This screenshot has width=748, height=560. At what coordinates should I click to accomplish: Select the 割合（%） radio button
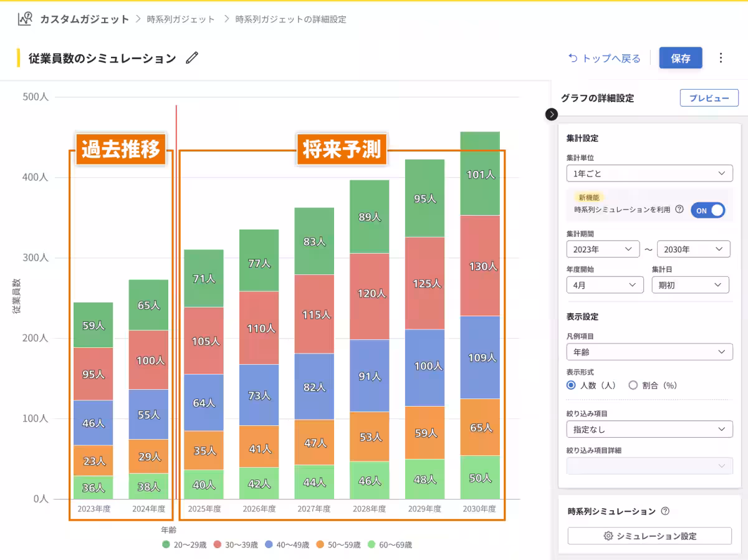tap(633, 385)
